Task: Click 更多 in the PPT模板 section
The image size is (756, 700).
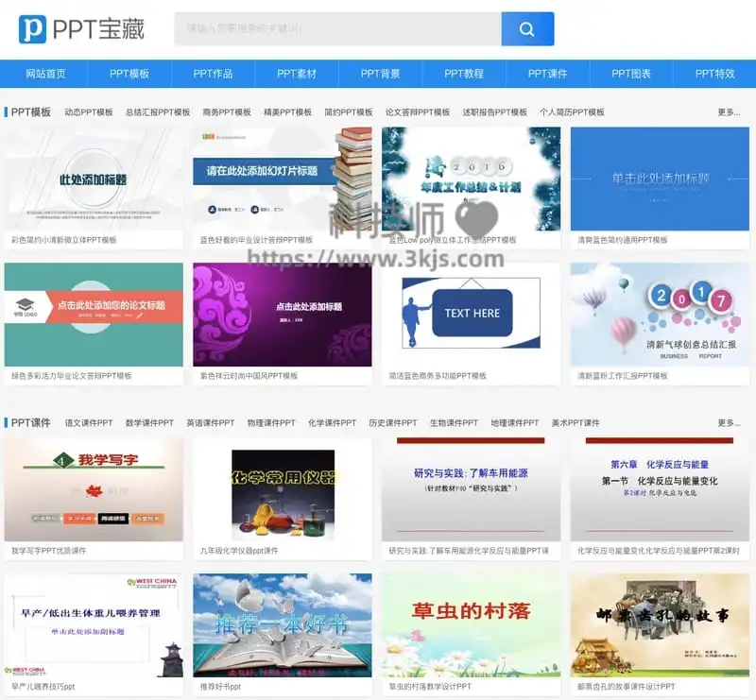Action: [x=729, y=112]
